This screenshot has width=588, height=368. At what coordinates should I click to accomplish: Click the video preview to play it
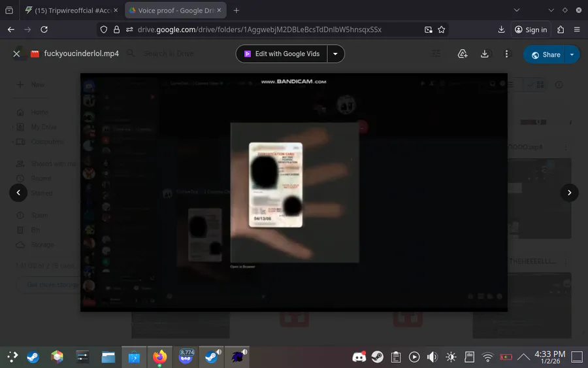(293, 192)
